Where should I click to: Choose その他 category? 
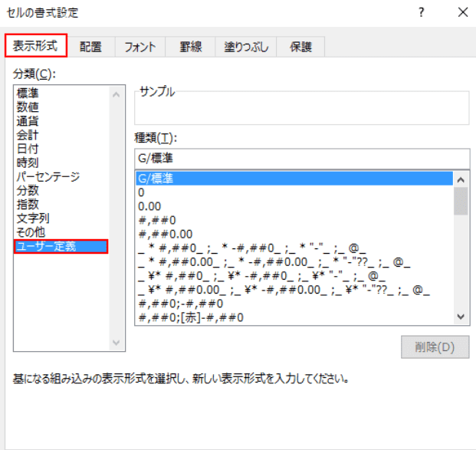point(61,232)
